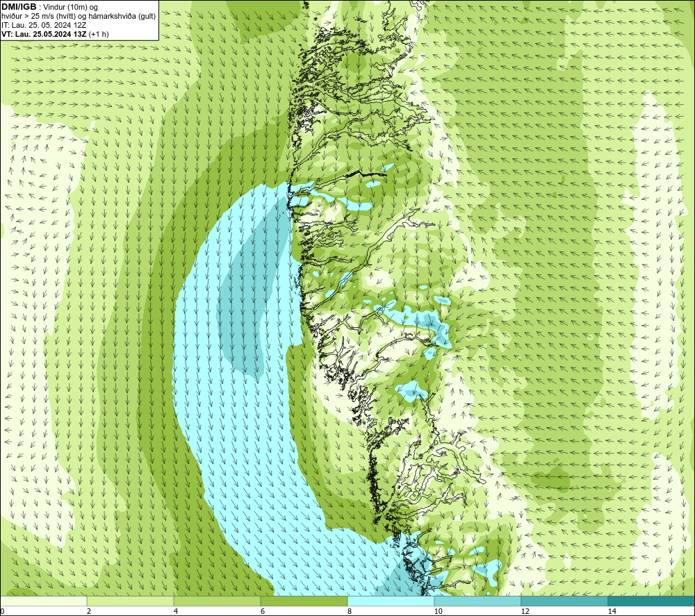The height and width of the screenshot is (616, 695).
Task: Click the darkest teal swatch above 14
Action: pos(652,601)
